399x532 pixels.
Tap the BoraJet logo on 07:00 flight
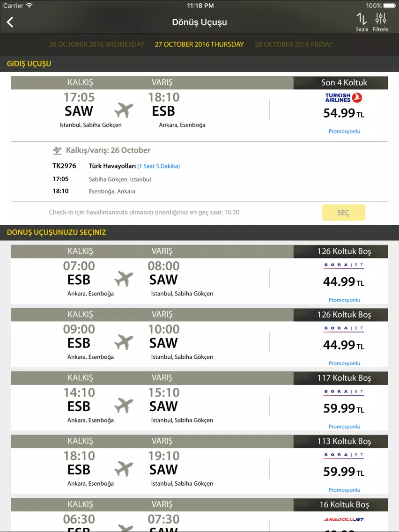[344, 266]
